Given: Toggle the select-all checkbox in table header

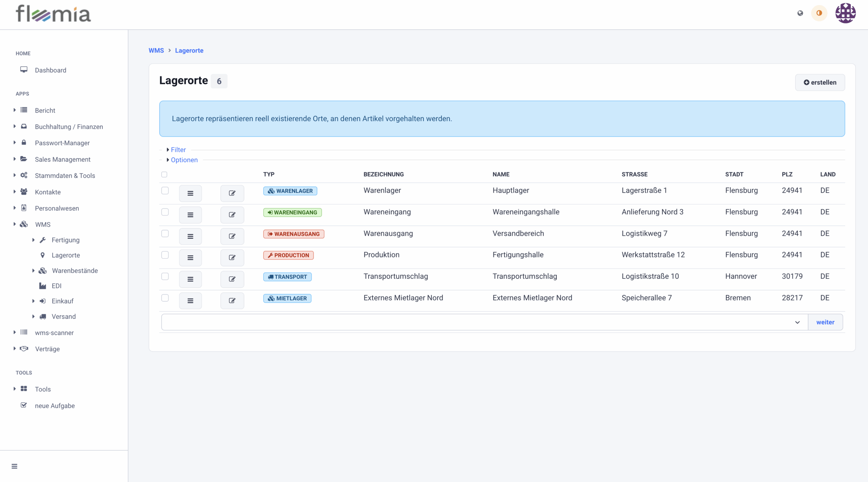Looking at the screenshot, I should coord(164,174).
